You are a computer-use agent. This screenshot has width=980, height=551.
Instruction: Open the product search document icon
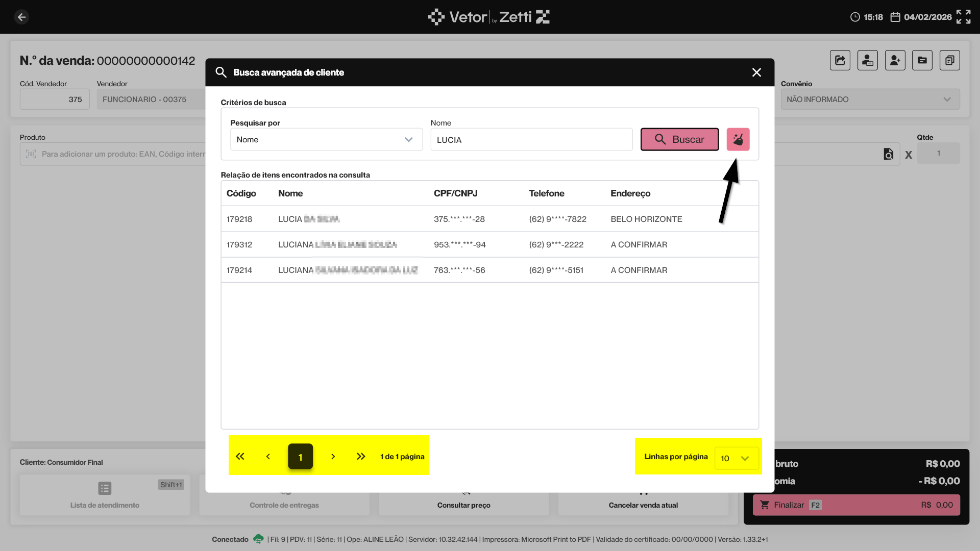click(x=888, y=154)
